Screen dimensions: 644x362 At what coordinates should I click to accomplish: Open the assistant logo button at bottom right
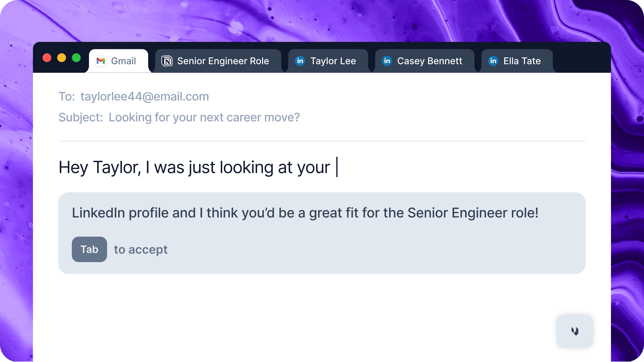[x=575, y=331]
